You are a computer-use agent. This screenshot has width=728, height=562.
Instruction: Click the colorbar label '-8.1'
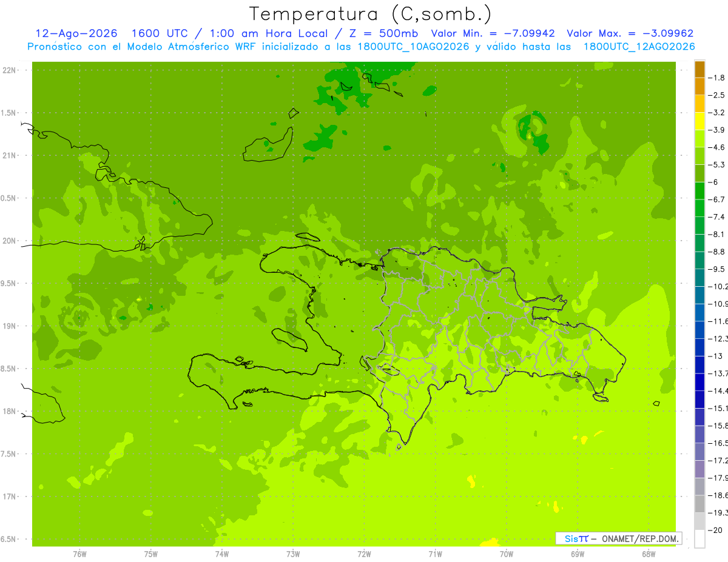pyautogui.click(x=716, y=234)
